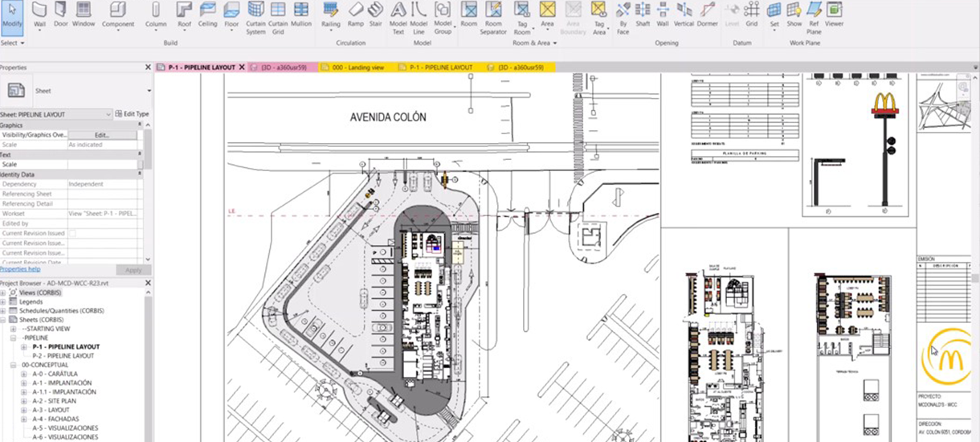Image resolution: width=980 pixels, height=442 pixels.
Task: Select the Wall tool in Build panel
Action: (x=39, y=14)
